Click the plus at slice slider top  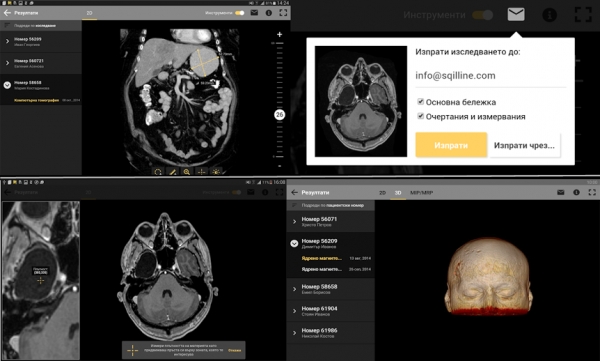click(280, 34)
